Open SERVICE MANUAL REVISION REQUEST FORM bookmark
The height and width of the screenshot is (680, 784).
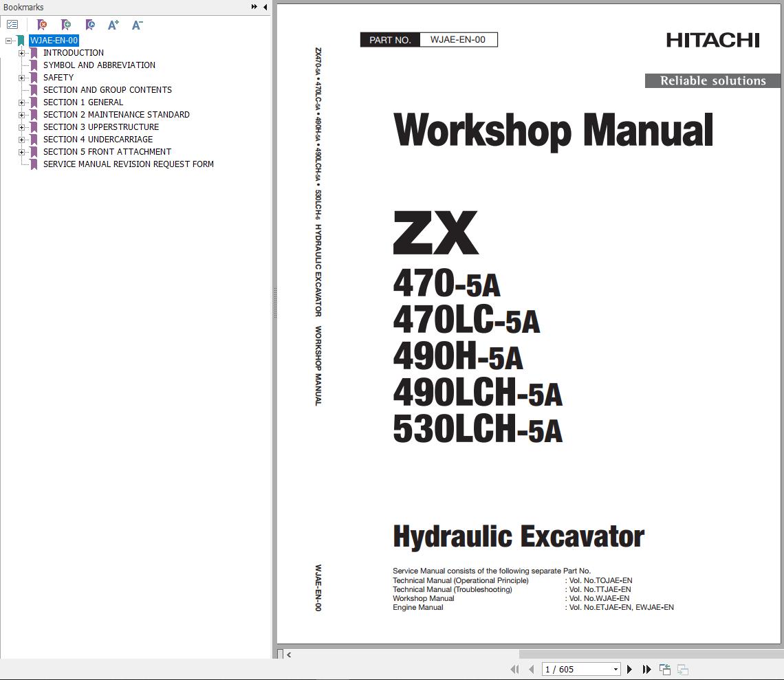(x=129, y=164)
